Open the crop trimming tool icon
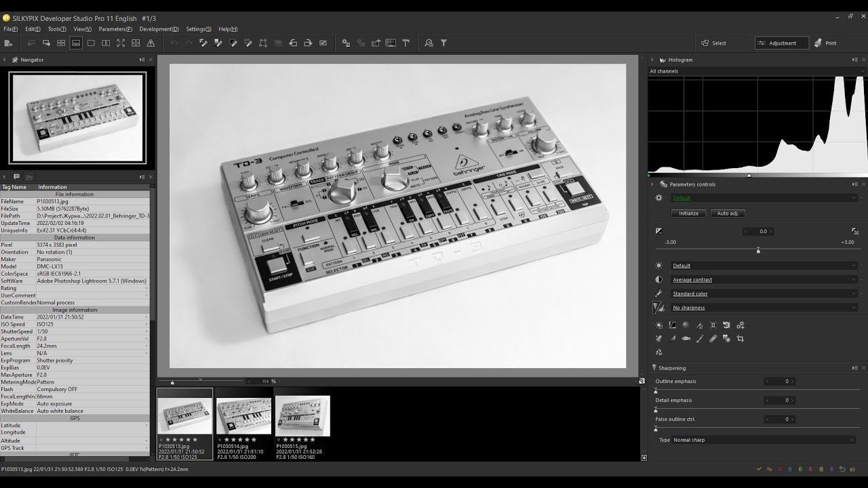Viewport: 868px width, 488px height. click(740, 339)
